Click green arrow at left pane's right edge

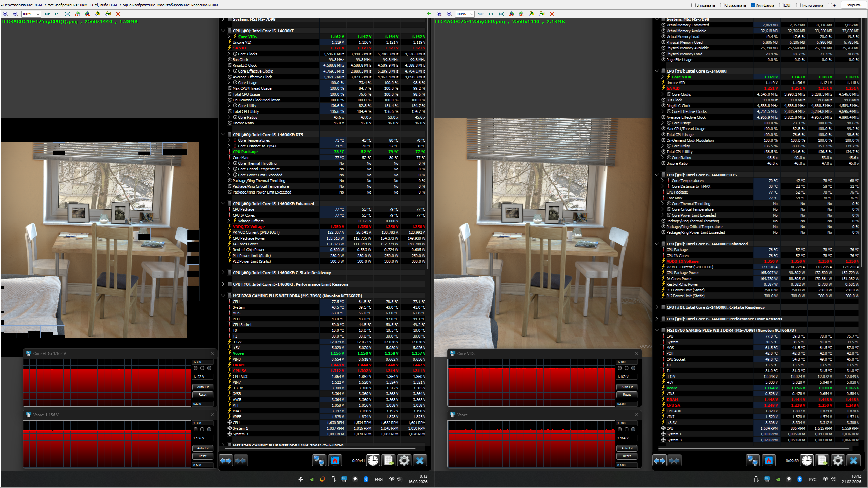click(x=429, y=14)
